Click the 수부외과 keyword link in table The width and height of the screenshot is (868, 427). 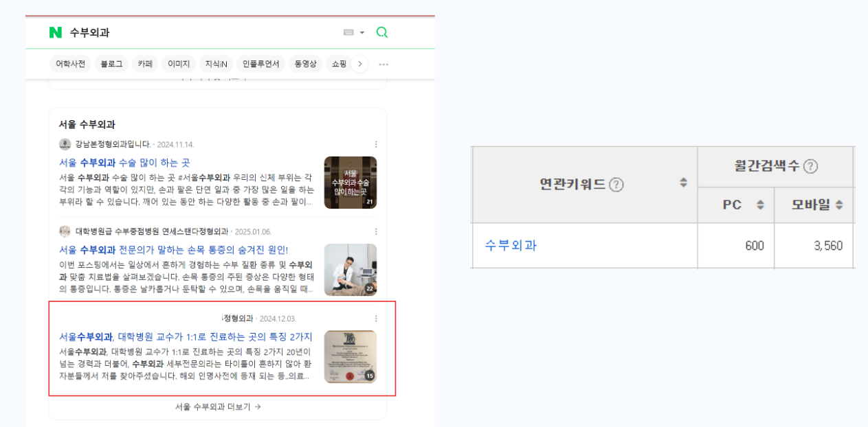point(511,245)
